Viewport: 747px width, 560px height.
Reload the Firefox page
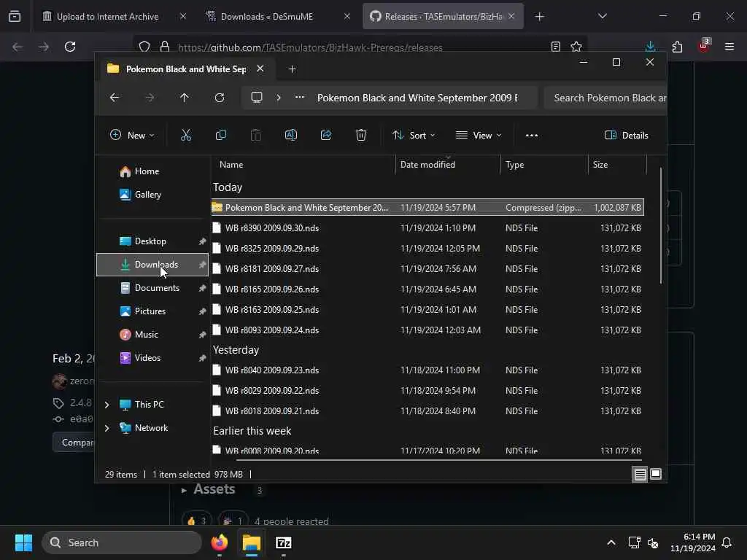tap(70, 47)
